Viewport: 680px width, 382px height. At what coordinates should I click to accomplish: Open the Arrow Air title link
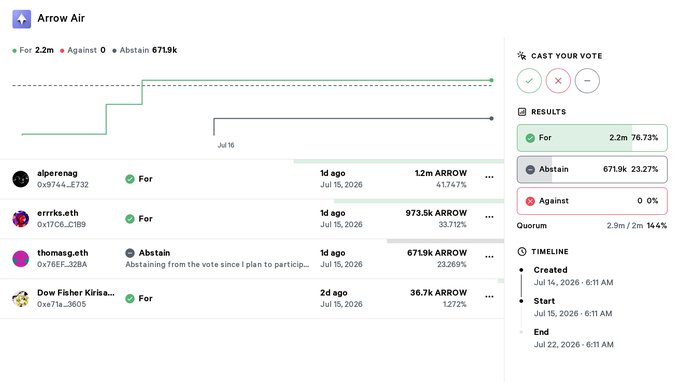point(61,18)
